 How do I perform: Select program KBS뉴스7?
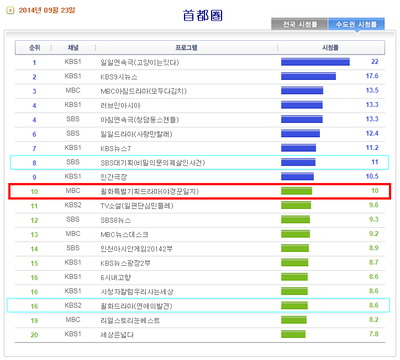[x=116, y=149]
